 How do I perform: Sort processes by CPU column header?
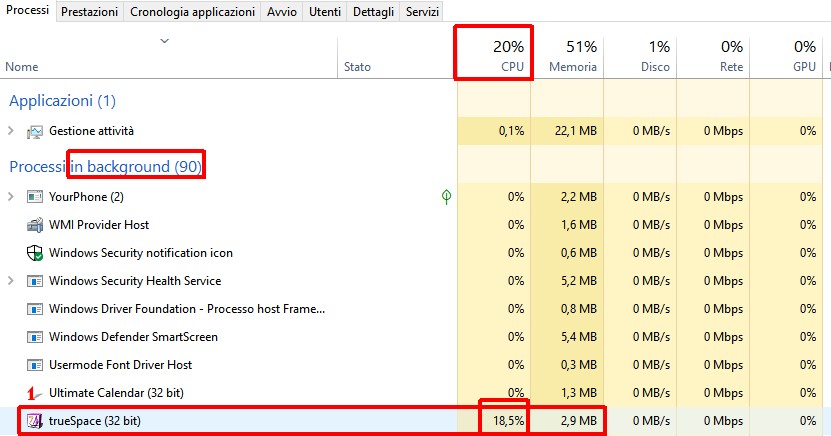[x=493, y=56]
